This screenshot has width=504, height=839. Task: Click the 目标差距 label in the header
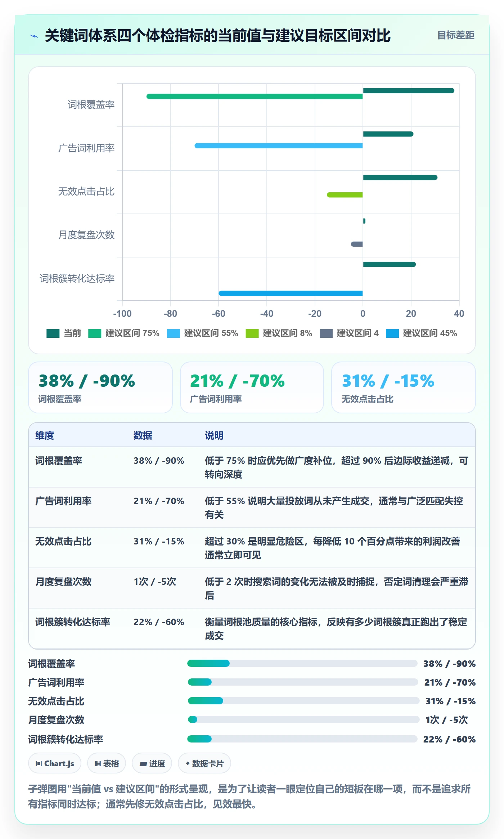pyautogui.click(x=456, y=35)
